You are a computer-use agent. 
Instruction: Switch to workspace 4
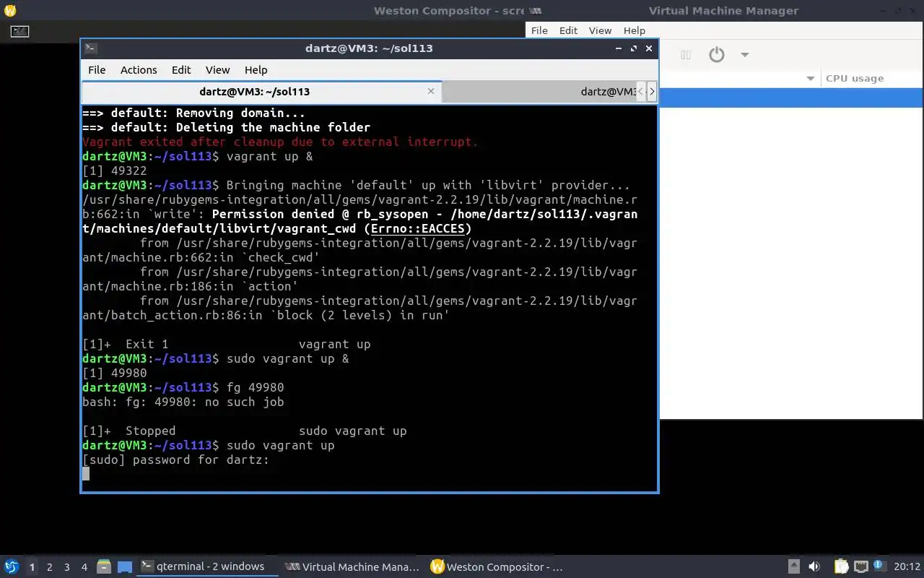click(84, 567)
